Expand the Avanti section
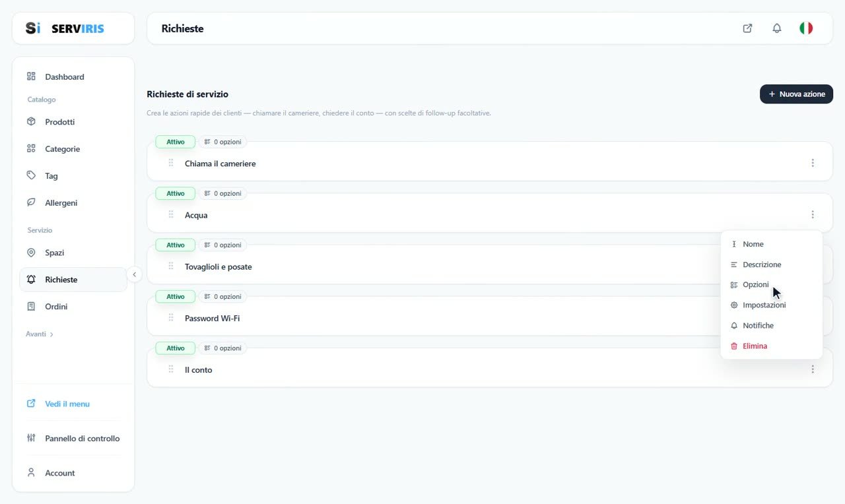845x504 pixels. click(40, 334)
